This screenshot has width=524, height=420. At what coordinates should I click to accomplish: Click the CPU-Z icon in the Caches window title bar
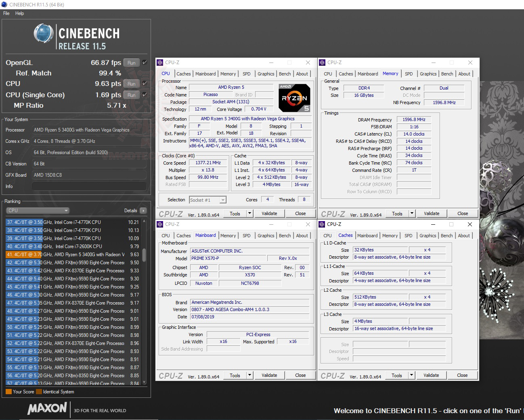point(322,224)
